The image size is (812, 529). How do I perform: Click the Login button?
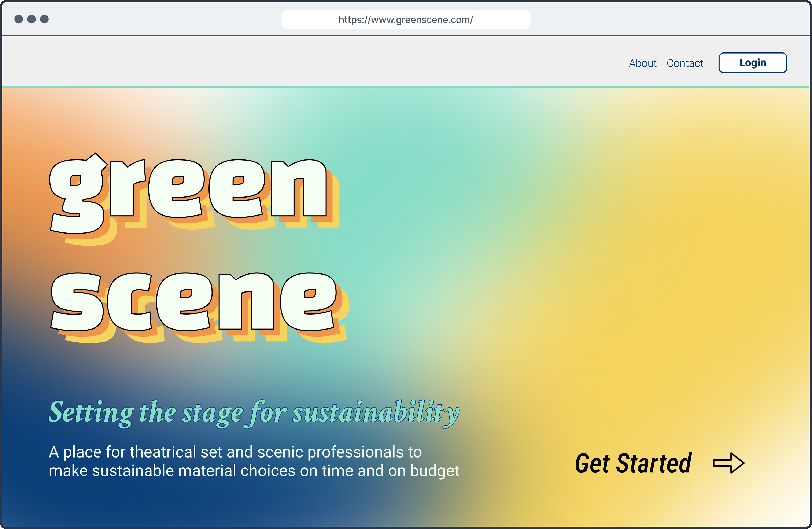[x=753, y=63]
